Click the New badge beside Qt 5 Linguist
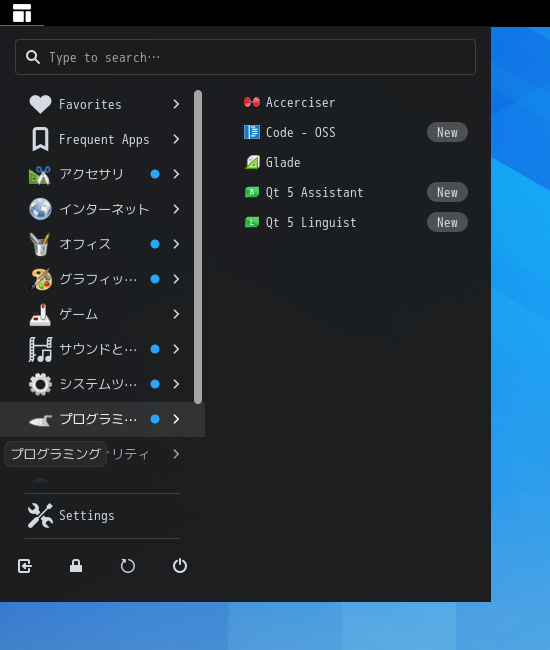This screenshot has width=550, height=650. (447, 223)
